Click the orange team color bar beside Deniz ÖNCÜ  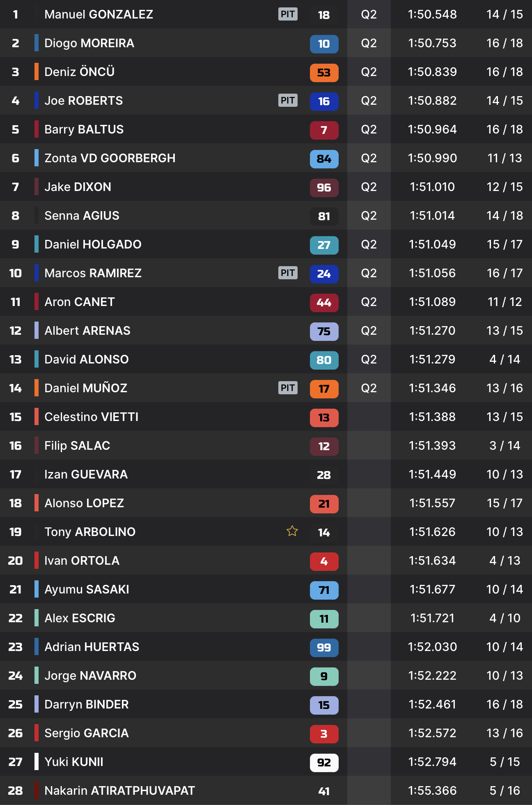pyautogui.click(x=37, y=71)
